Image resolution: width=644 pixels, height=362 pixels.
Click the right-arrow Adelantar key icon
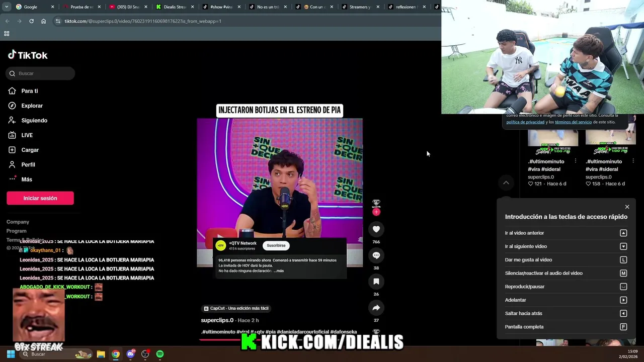click(623, 300)
